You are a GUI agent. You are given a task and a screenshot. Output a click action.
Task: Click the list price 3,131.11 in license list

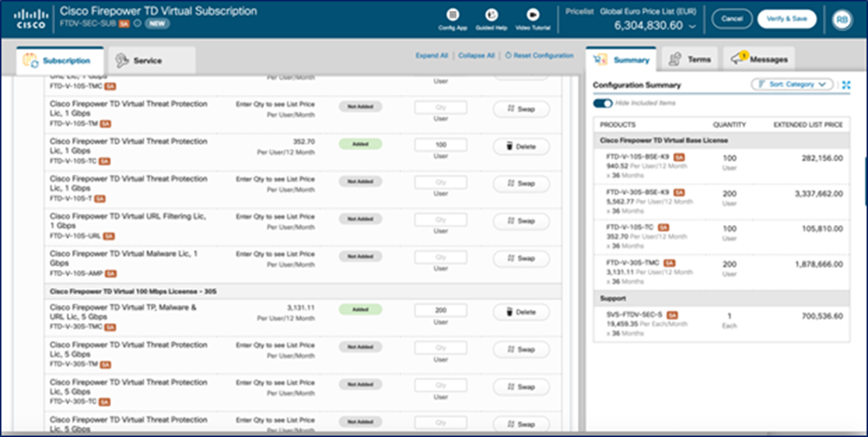(x=301, y=307)
